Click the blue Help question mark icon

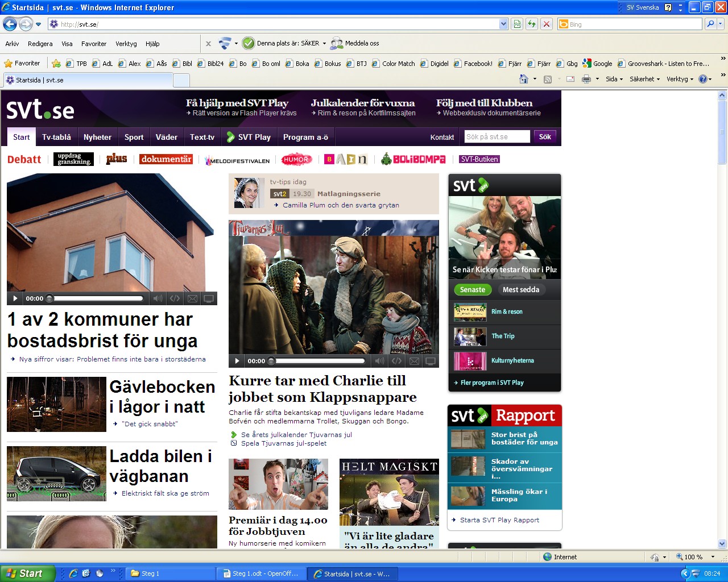(x=703, y=79)
